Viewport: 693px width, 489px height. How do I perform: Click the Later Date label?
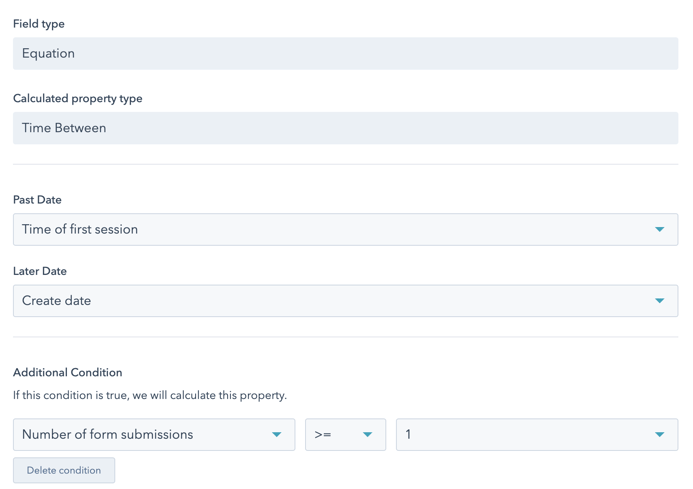[40, 271]
